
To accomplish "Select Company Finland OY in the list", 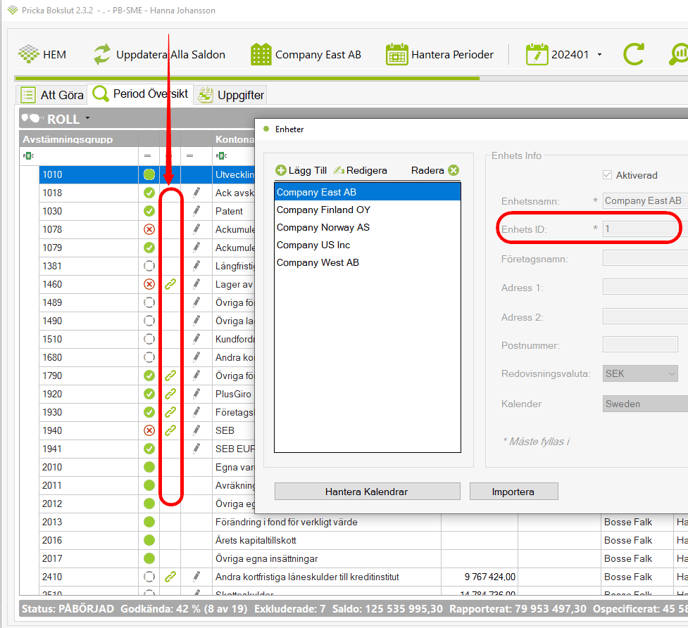I will pyautogui.click(x=367, y=210).
